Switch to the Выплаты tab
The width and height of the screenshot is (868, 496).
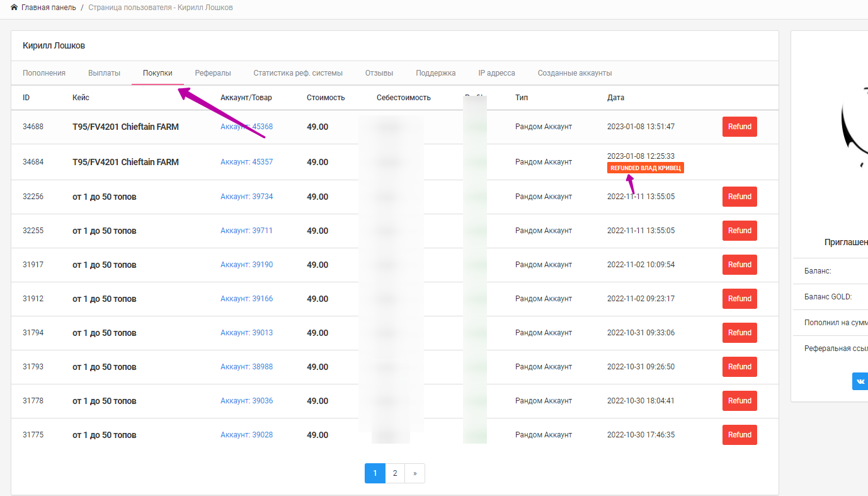coord(104,73)
